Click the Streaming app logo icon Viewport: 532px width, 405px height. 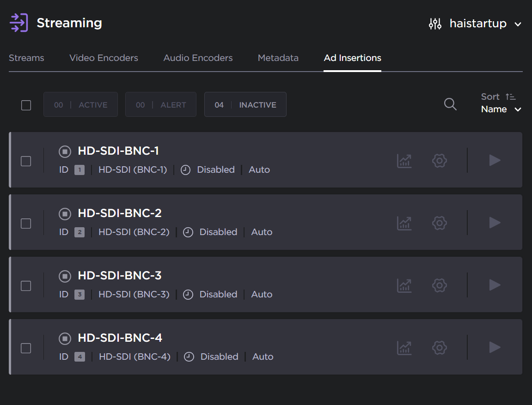click(18, 23)
